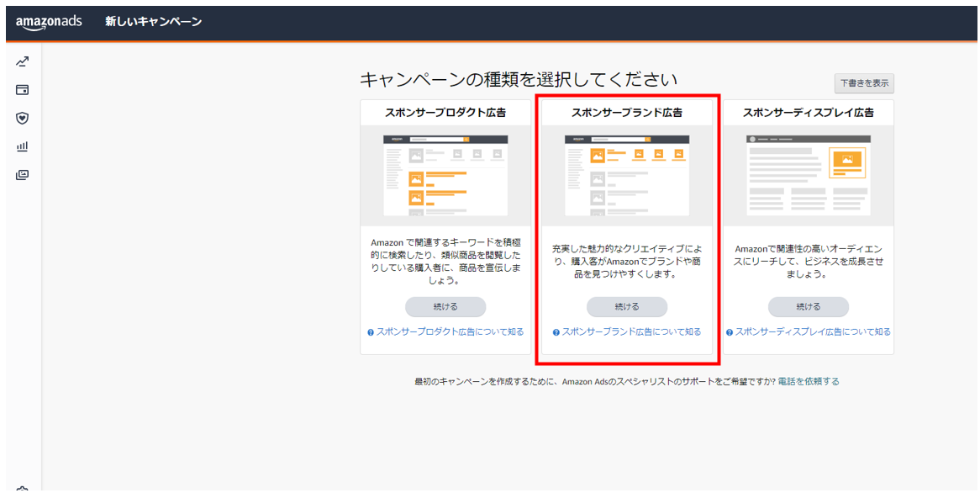980x493 pixels.
Task: Click description text starting Amazonで関連性の高い
Action: click(x=809, y=261)
